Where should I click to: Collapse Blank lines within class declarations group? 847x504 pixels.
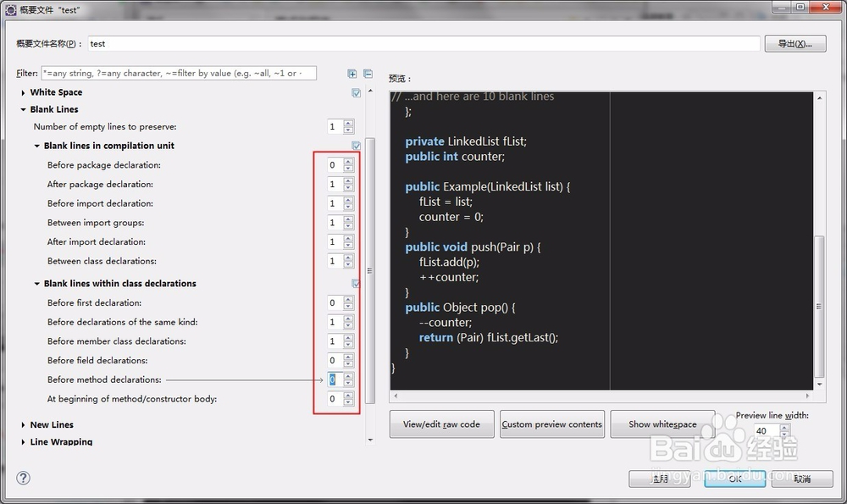click(36, 284)
